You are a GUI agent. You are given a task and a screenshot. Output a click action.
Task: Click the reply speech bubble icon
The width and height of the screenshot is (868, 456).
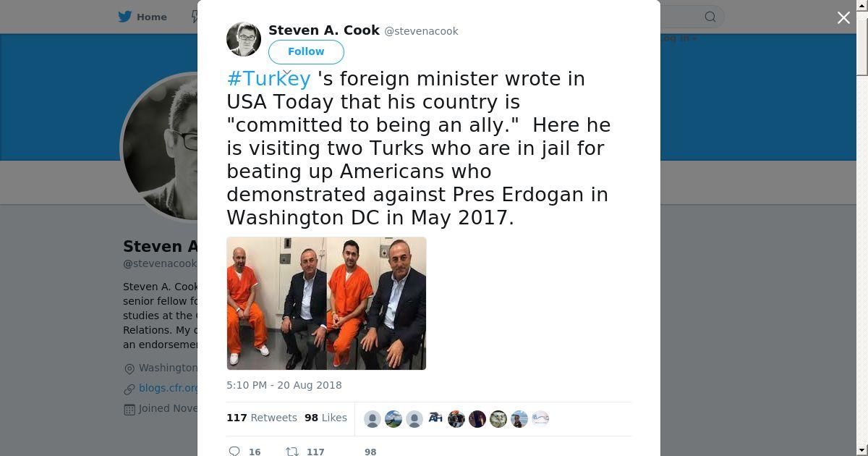pos(234,451)
